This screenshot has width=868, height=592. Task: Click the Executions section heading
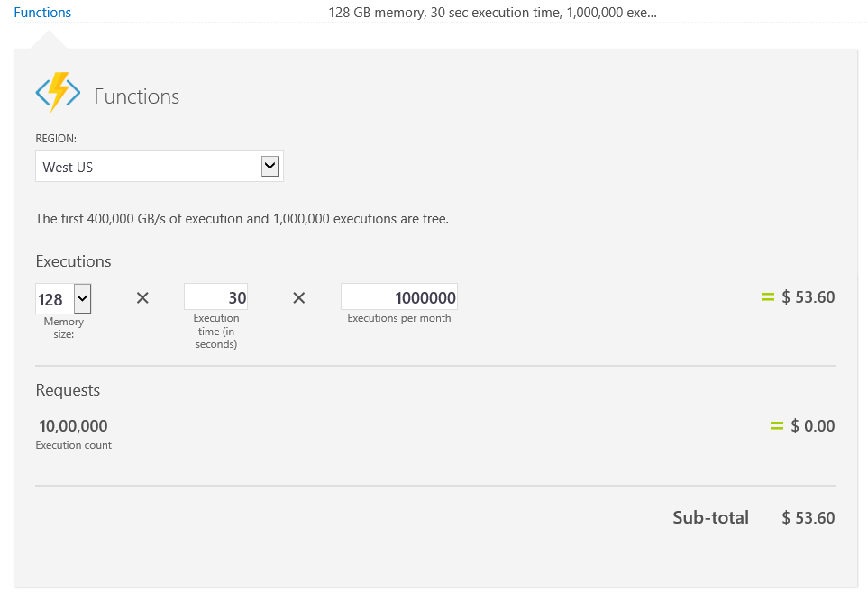tap(73, 261)
